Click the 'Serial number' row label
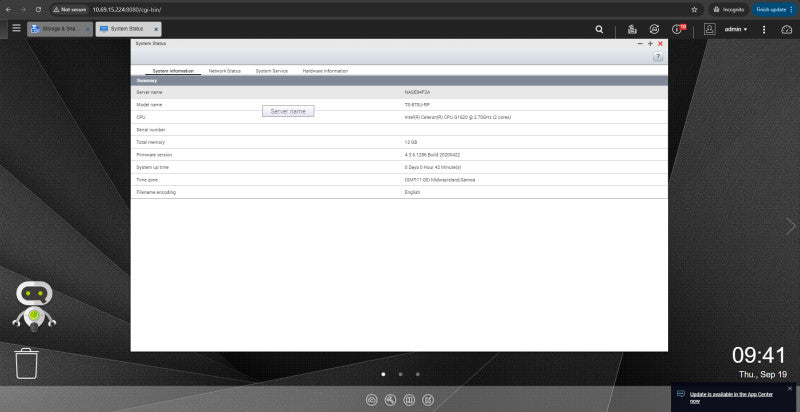 tap(151, 130)
